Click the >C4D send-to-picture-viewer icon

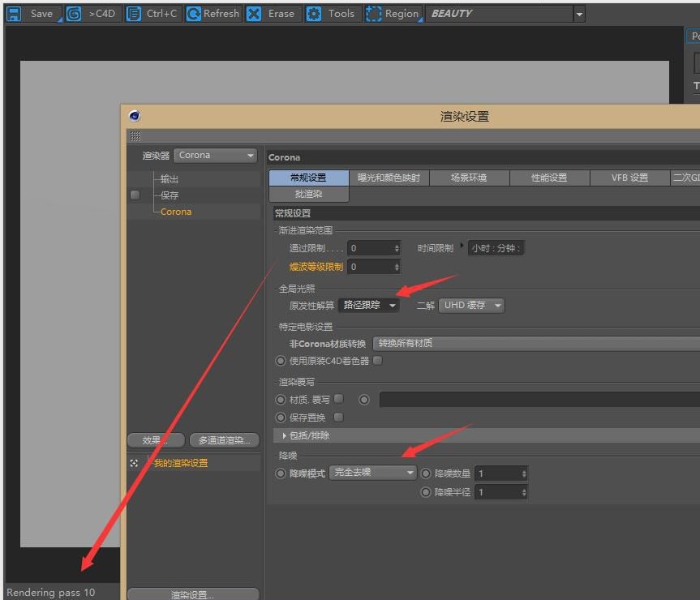click(x=74, y=14)
